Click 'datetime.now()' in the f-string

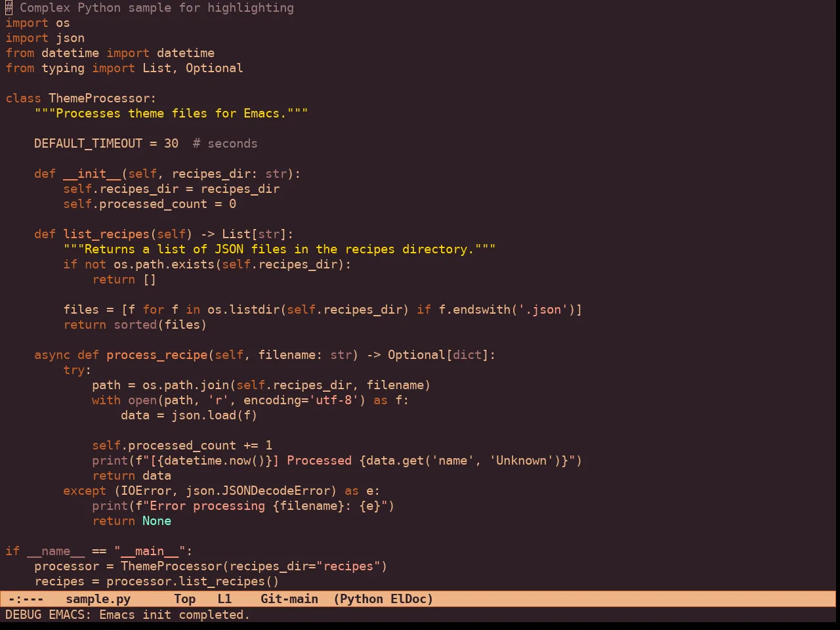(x=214, y=461)
